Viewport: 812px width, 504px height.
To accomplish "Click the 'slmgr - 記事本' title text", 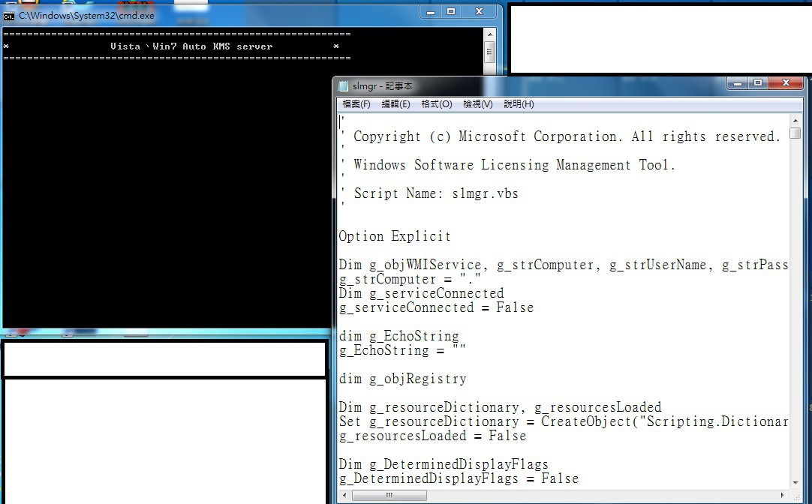I will click(x=382, y=86).
